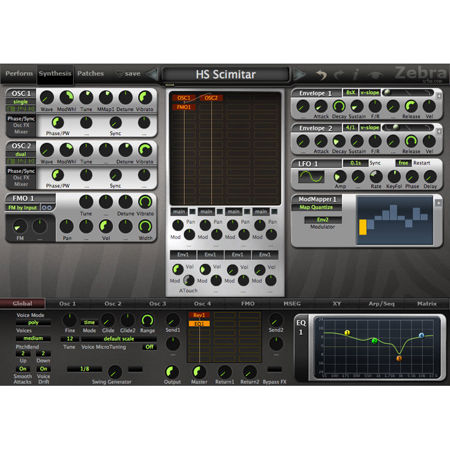Open ModMapper 'Env2' Modulator selector
This screenshot has height=450, width=450.
pos(323,220)
